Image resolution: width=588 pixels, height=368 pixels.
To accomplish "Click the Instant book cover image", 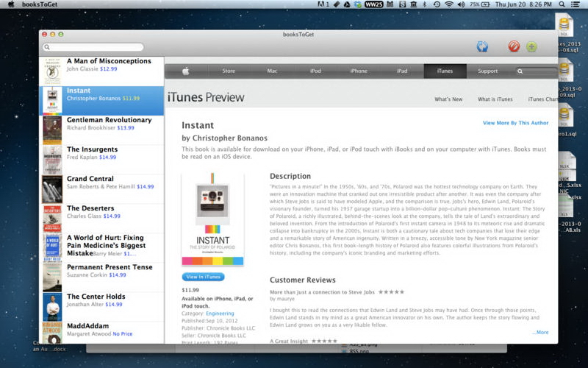I will pyautogui.click(x=212, y=219).
